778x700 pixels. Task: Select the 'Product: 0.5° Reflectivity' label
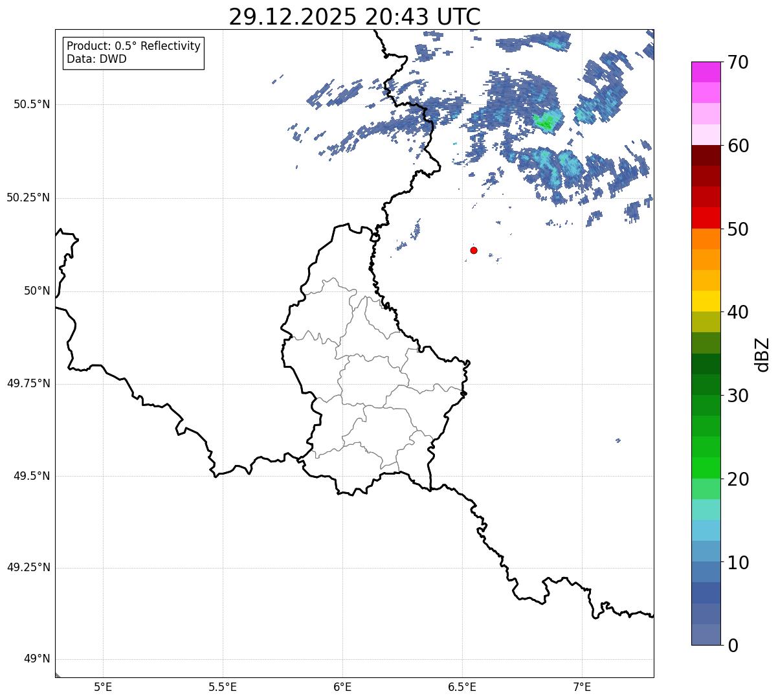[133, 46]
